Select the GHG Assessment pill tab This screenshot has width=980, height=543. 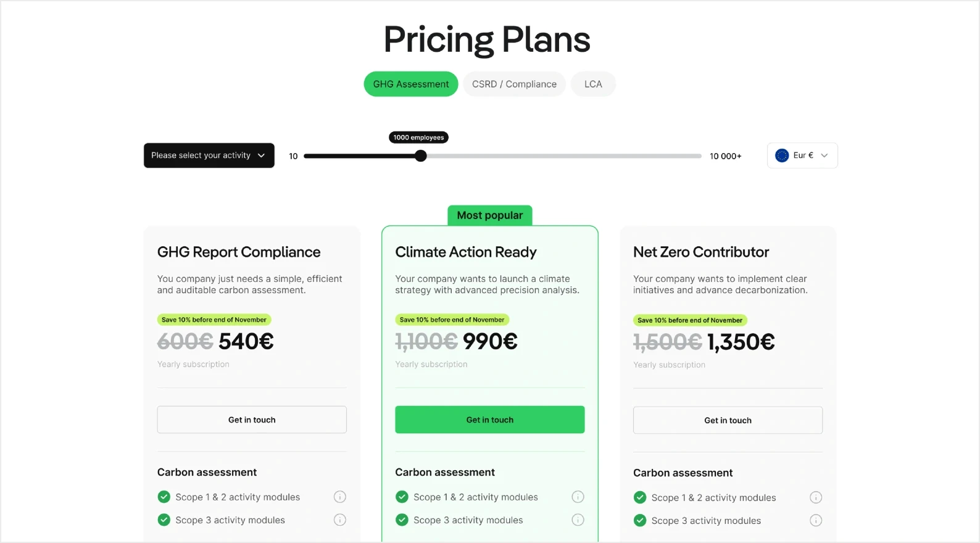click(411, 84)
